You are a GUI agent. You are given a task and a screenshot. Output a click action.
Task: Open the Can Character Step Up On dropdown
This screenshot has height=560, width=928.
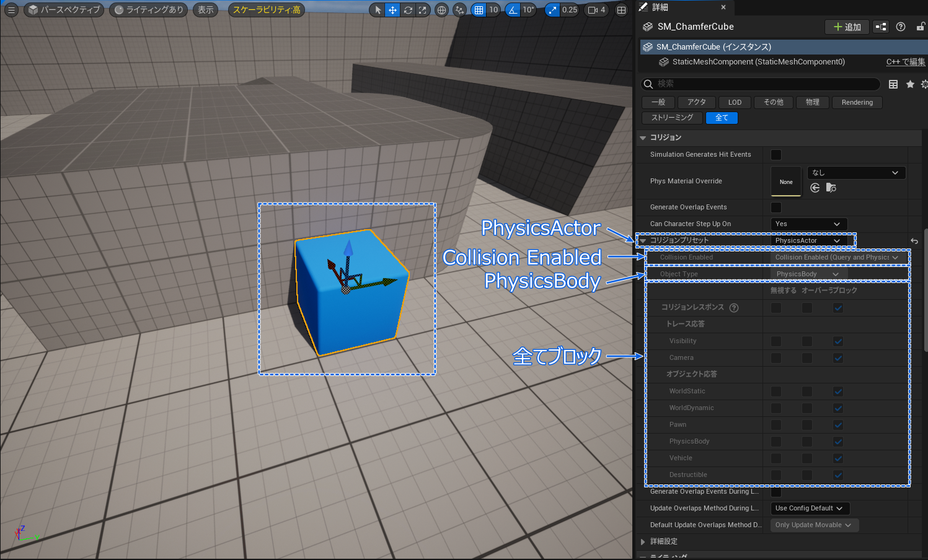point(808,224)
